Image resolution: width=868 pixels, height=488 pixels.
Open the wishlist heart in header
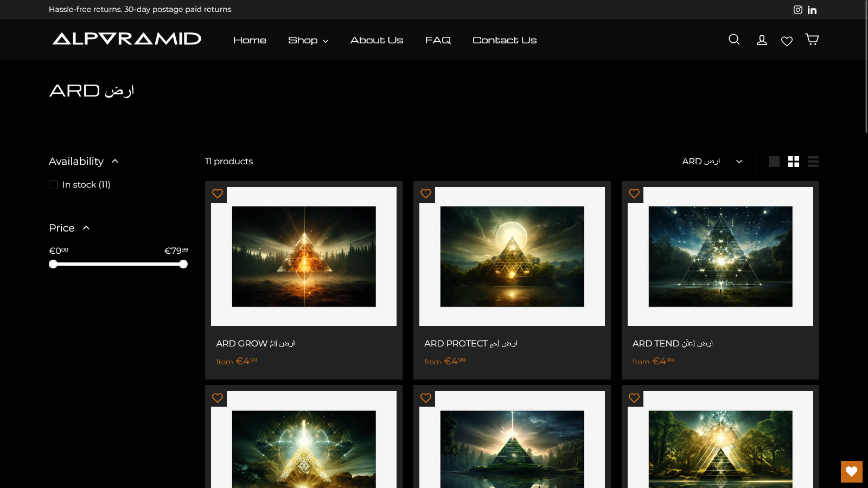(787, 41)
